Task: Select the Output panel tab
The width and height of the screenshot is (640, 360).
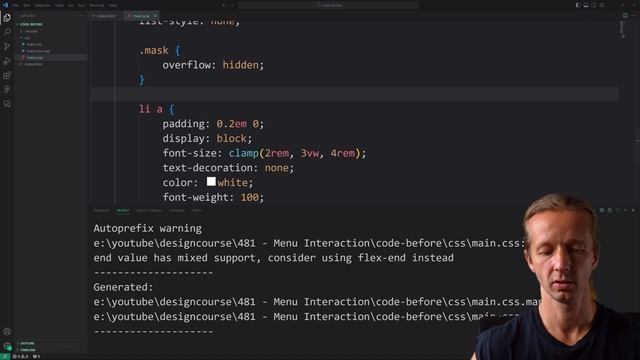Action: (123, 211)
